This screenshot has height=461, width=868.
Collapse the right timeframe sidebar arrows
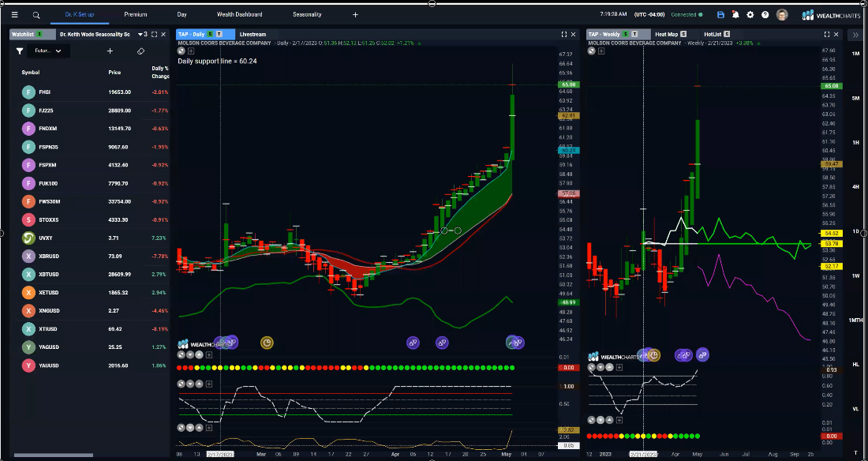point(856,35)
